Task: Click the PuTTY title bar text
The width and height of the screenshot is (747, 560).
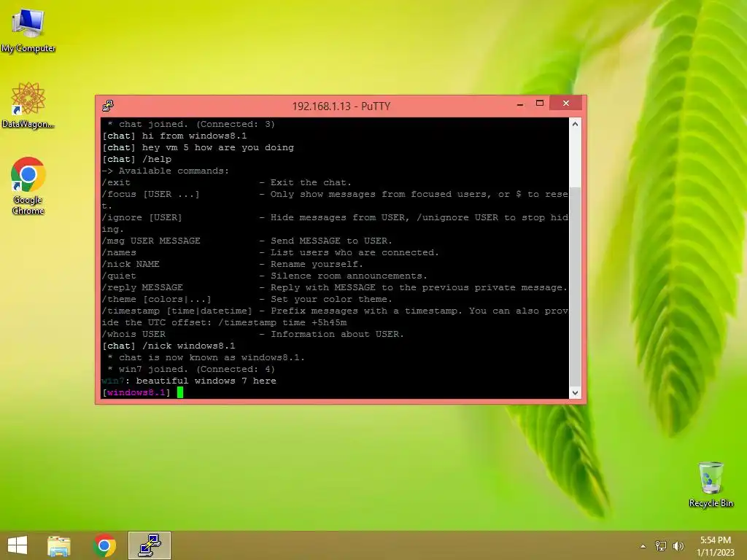Action: point(341,106)
